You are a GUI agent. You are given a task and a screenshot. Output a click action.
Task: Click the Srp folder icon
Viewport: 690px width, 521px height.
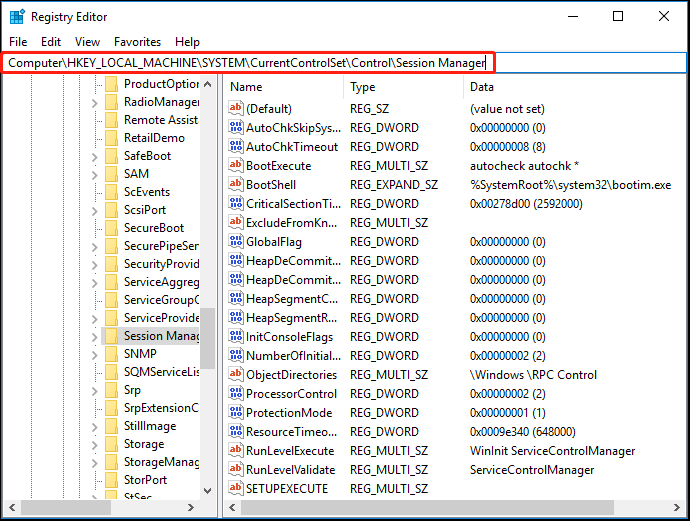112,390
